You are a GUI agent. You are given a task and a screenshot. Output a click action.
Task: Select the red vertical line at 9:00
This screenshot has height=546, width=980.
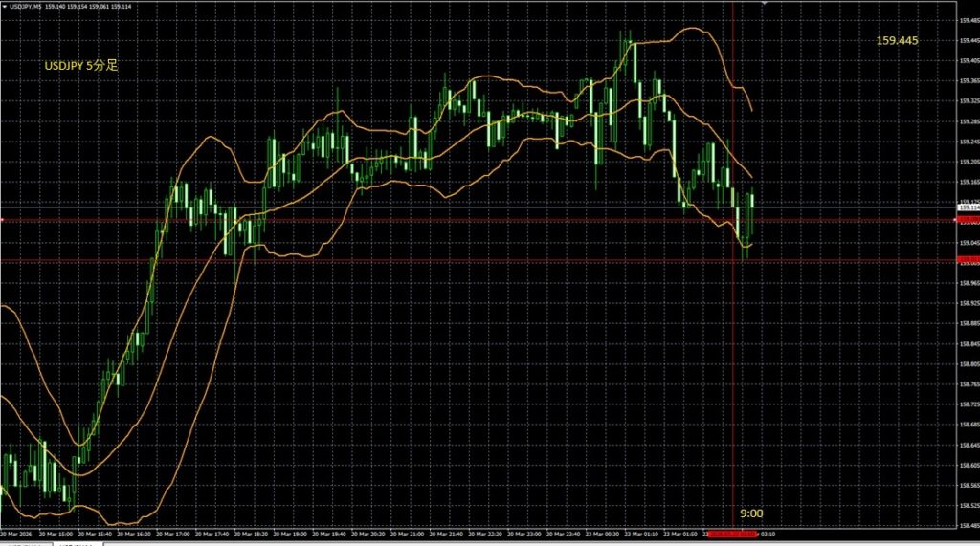732,266
